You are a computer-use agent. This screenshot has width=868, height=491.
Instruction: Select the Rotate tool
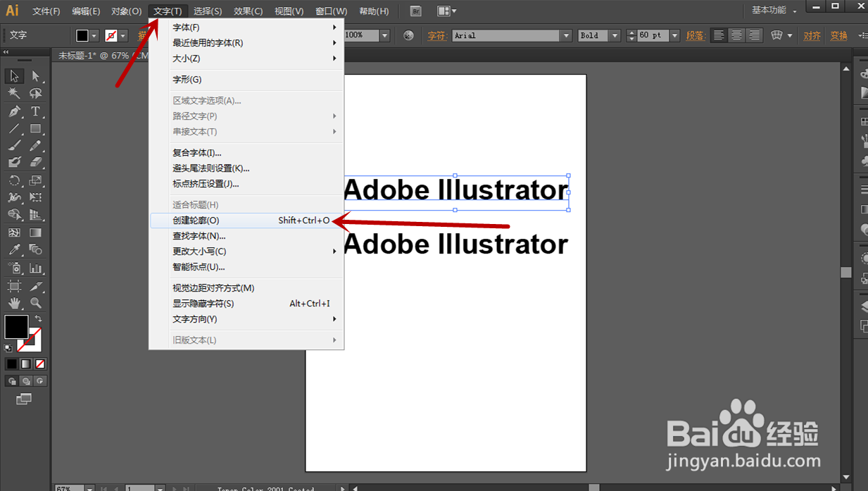(14, 181)
